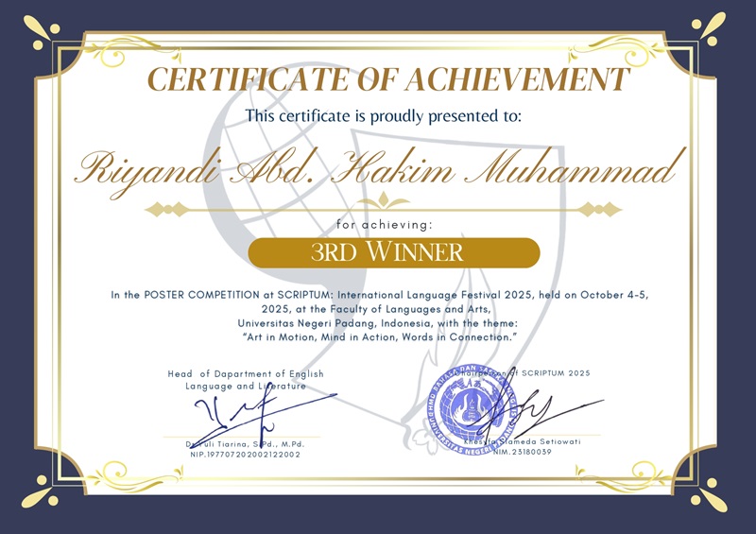Click the Universitas Negeri Padang blue seal
Viewport: 756px width, 534px height.
click(x=468, y=406)
